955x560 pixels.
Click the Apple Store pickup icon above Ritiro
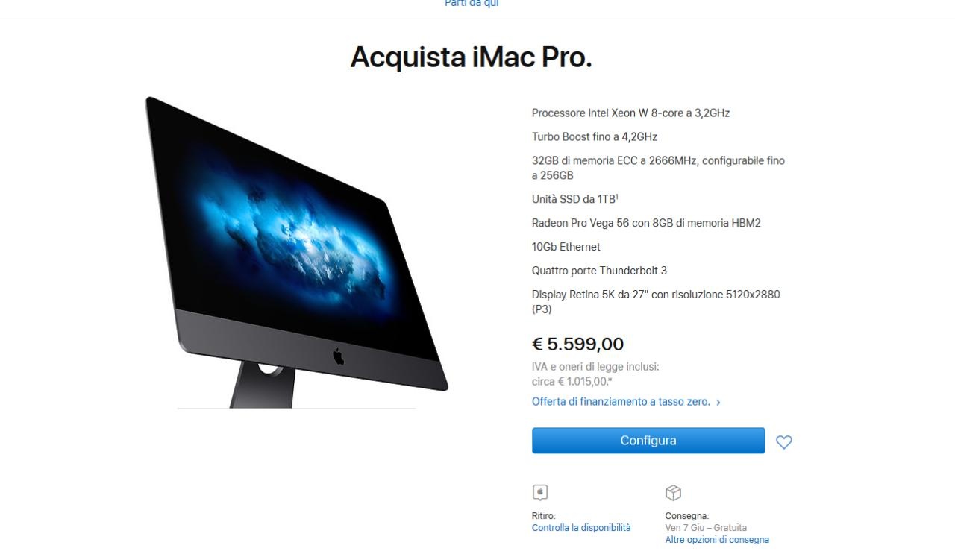(x=540, y=492)
